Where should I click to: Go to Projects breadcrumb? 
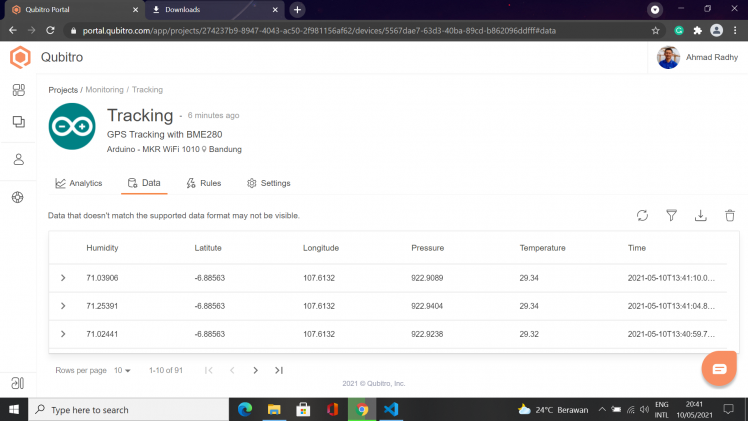point(63,90)
